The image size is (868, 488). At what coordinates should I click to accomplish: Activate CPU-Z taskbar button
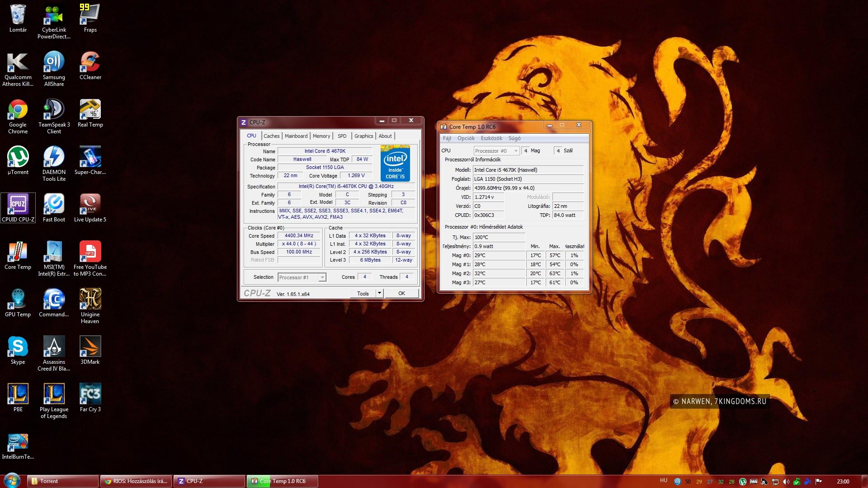click(209, 481)
